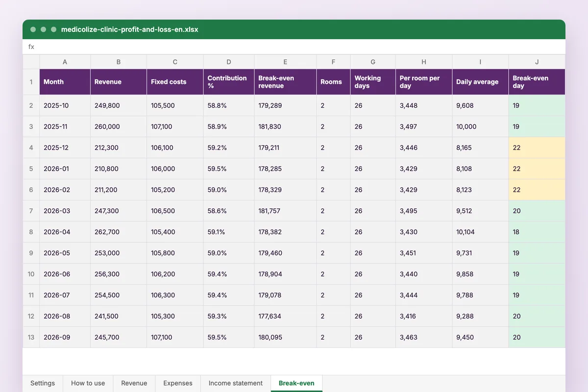Click the Break-even day header cell

click(x=537, y=82)
